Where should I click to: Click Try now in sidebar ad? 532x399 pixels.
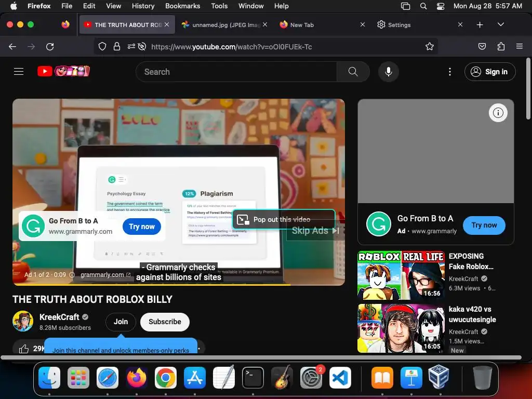click(484, 225)
